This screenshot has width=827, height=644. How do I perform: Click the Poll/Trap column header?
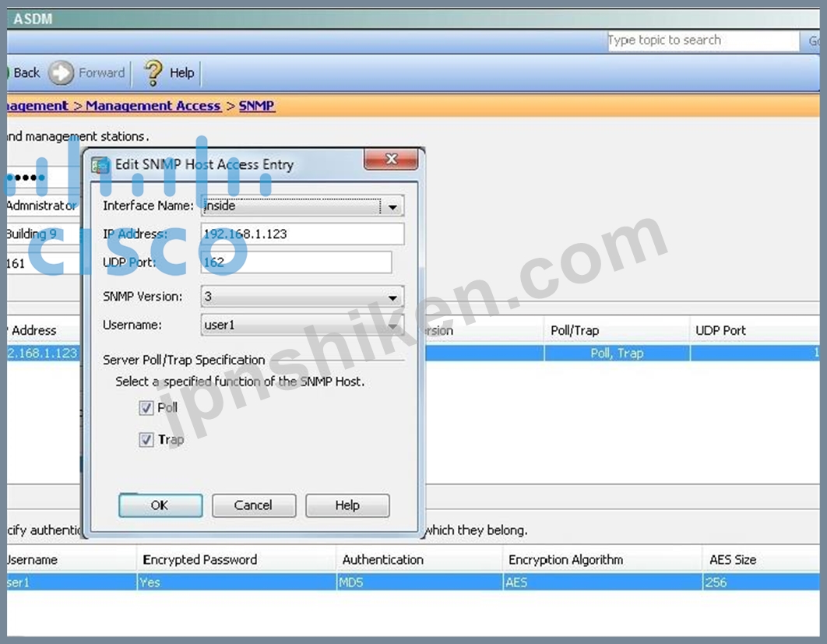[x=617, y=330]
